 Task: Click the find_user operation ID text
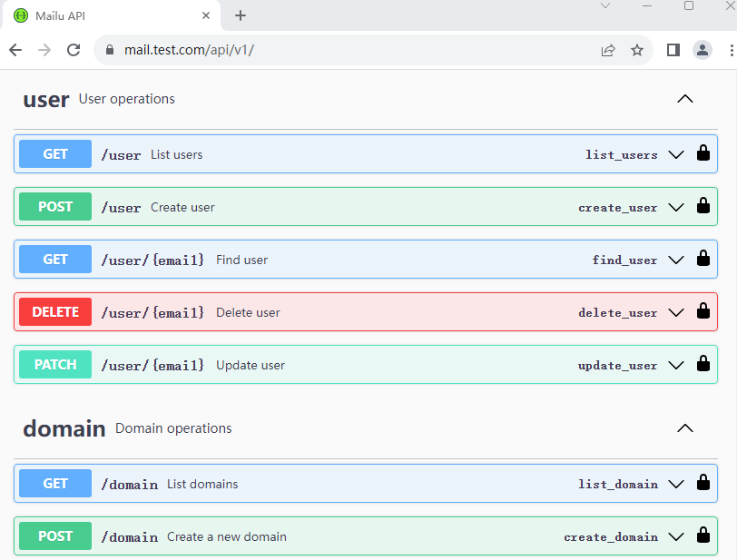click(624, 260)
